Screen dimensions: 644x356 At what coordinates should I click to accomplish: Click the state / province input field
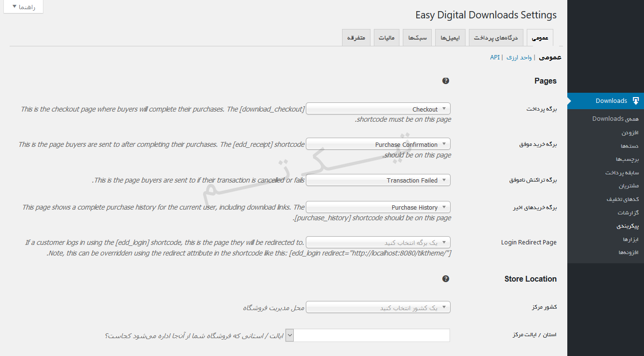click(x=371, y=335)
